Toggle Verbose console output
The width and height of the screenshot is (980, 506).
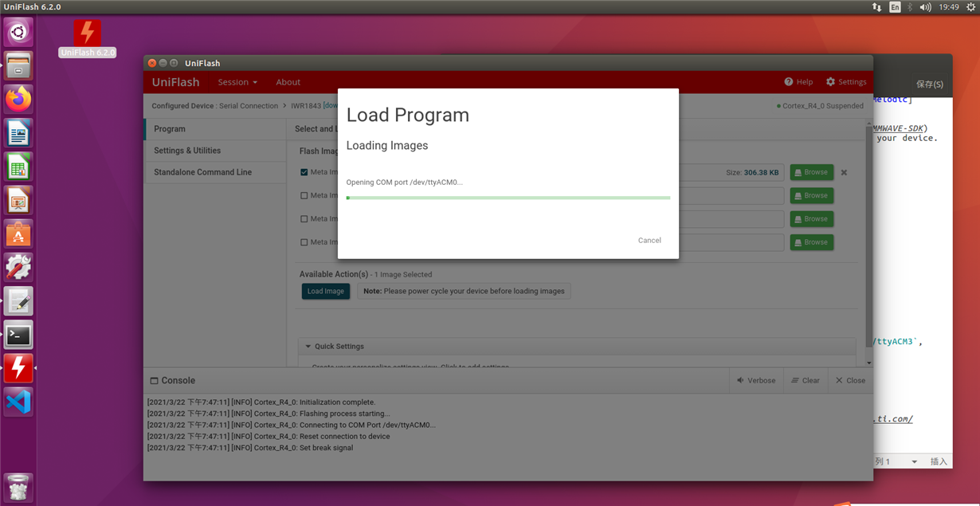[x=756, y=381]
